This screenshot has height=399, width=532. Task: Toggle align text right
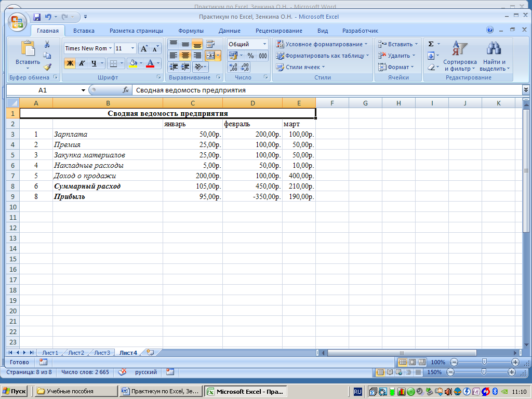pos(197,56)
